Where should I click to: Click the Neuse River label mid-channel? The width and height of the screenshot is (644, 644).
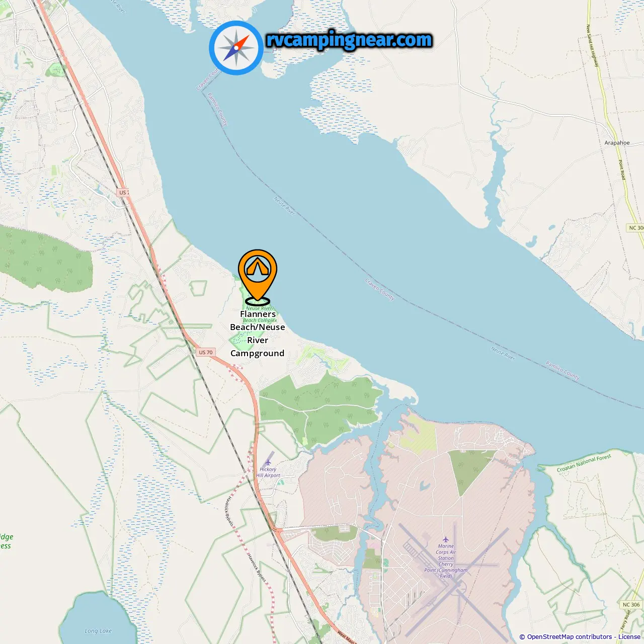click(x=284, y=206)
